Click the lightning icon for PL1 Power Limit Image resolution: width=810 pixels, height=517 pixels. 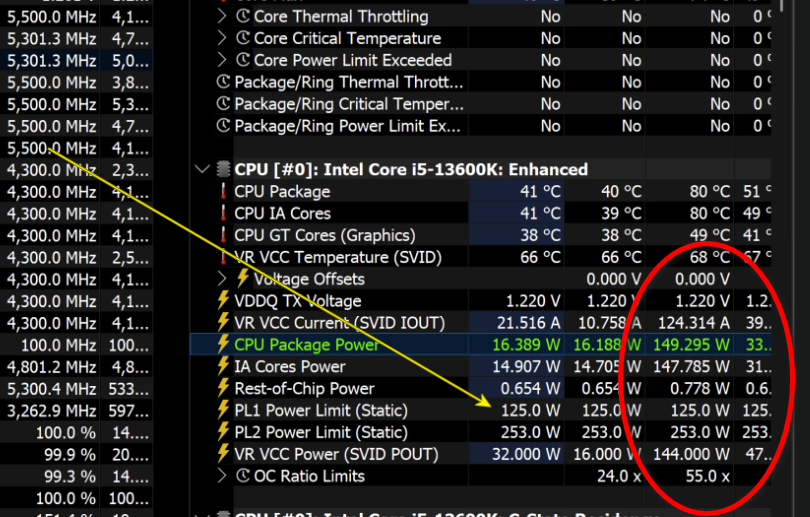point(223,410)
